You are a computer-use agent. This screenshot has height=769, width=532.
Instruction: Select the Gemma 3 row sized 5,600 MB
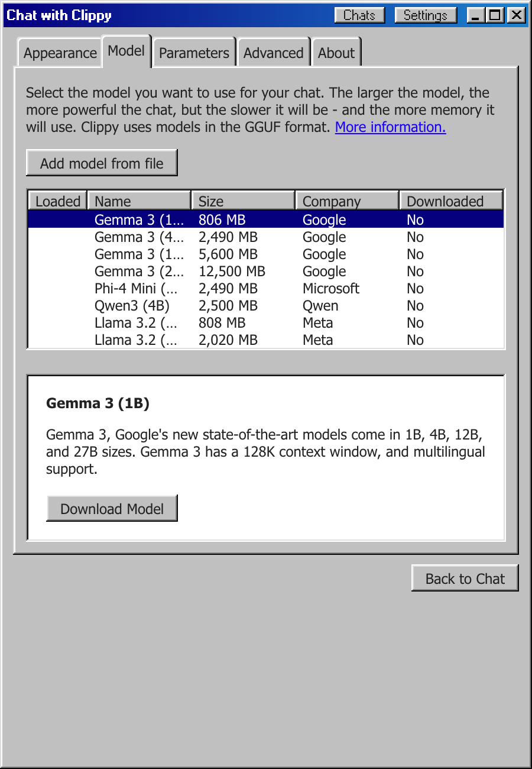(266, 254)
